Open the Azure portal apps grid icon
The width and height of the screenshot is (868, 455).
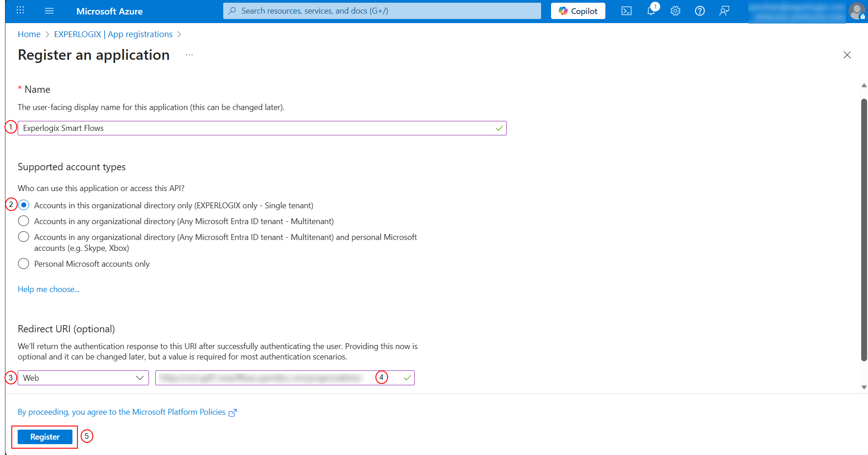(x=20, y=10)
